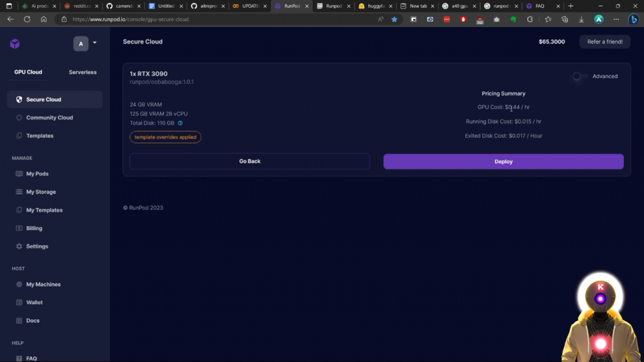The height and width of the screenshot is (362, 644).
Task: Click the My Templates icon
Action: (x=19, y=210)
